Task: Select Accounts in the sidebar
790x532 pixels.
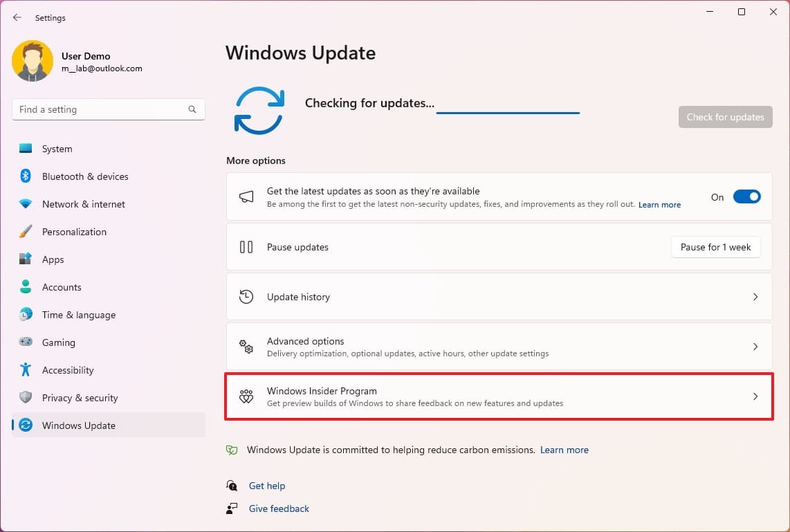Action: tap(62, 287)
